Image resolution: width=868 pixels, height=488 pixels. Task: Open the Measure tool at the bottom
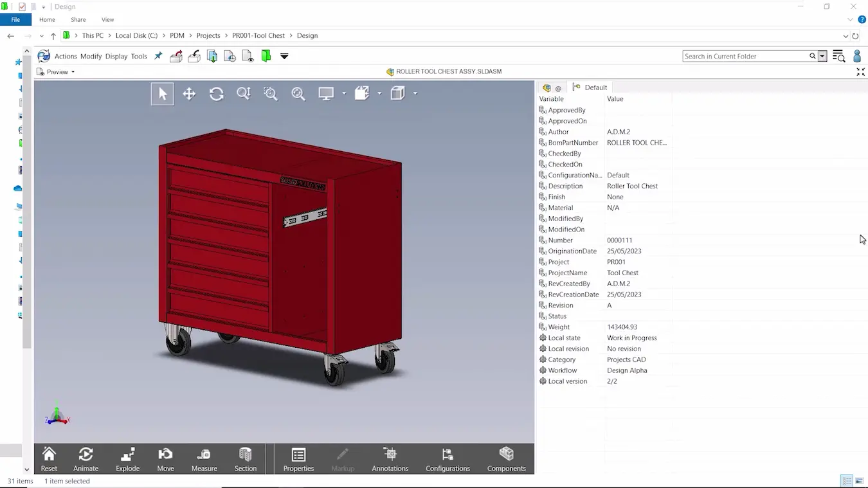point(204,458)
